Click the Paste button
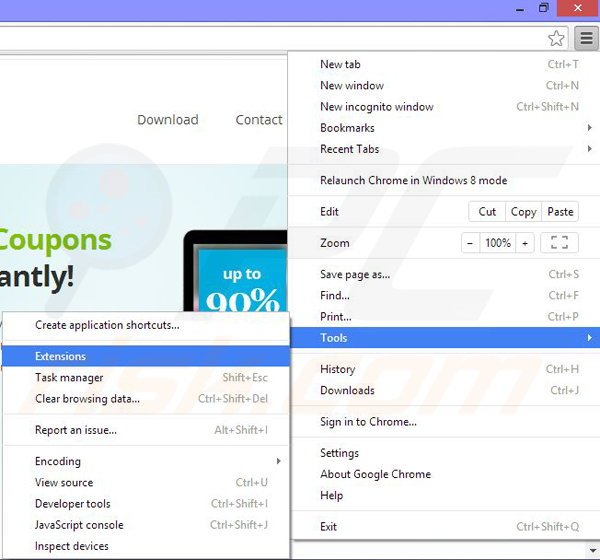This screenshot has width=600, height=560. 560,212
